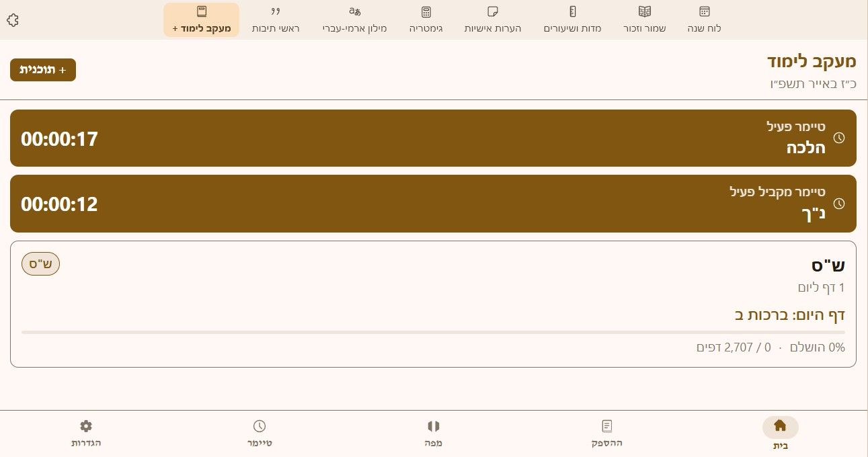
Task: Switch to ראשי תיבות tab label
Action: coord(276,29)
